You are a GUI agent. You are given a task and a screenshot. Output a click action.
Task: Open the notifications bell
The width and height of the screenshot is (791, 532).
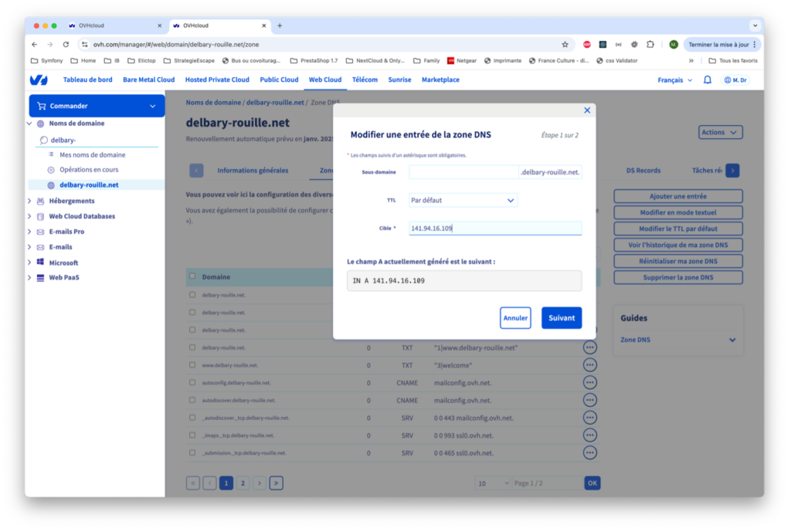pyautogui.click(x=708, y=80)
